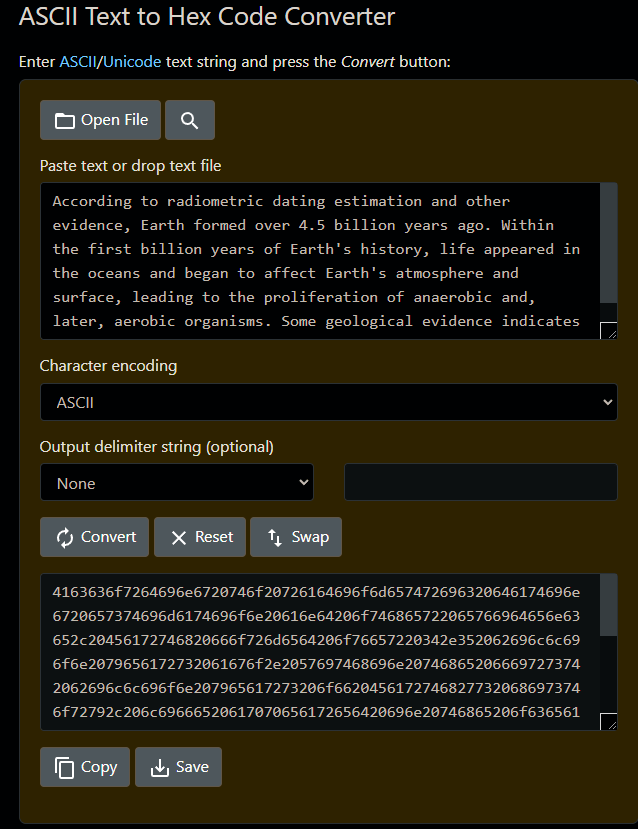Focus the paste text input area
This screenshot has width=638, height=829.
click(320, 260)
